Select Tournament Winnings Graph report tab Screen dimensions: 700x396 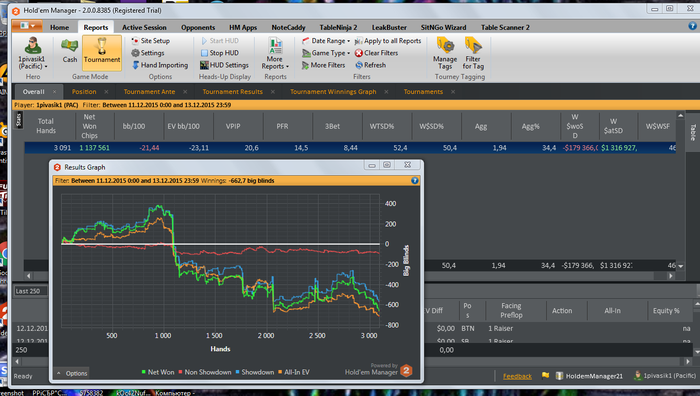[333, 92]
